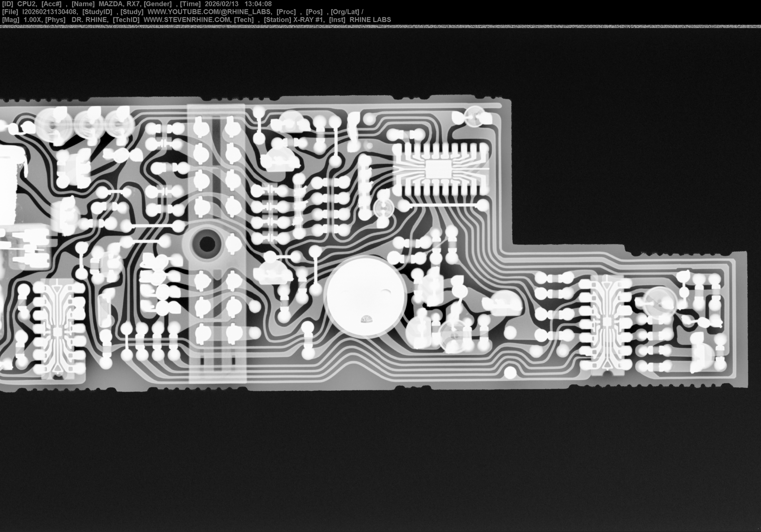This screenshot has width=761, height=532.
Task: Click the DR. RHINE physician text
Action: 89,20
